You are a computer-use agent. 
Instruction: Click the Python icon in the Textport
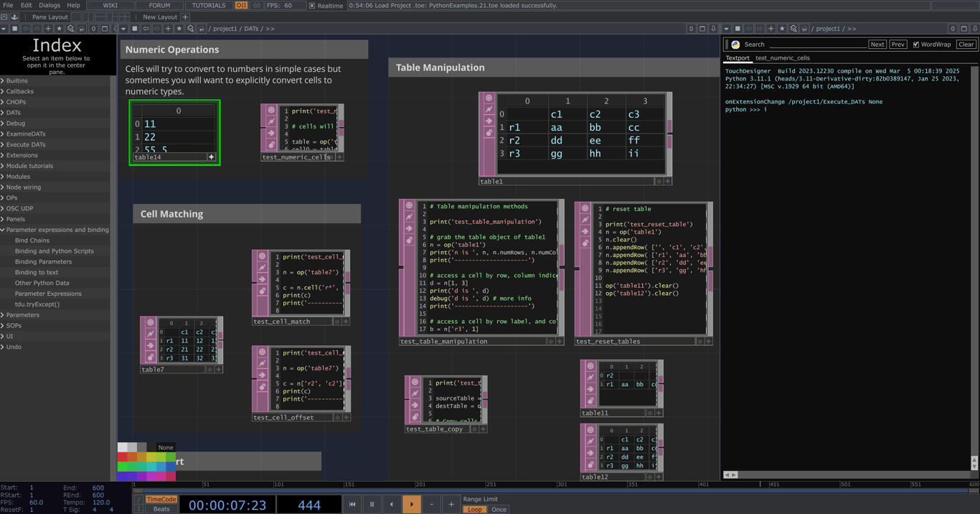[x=735, y=44]
